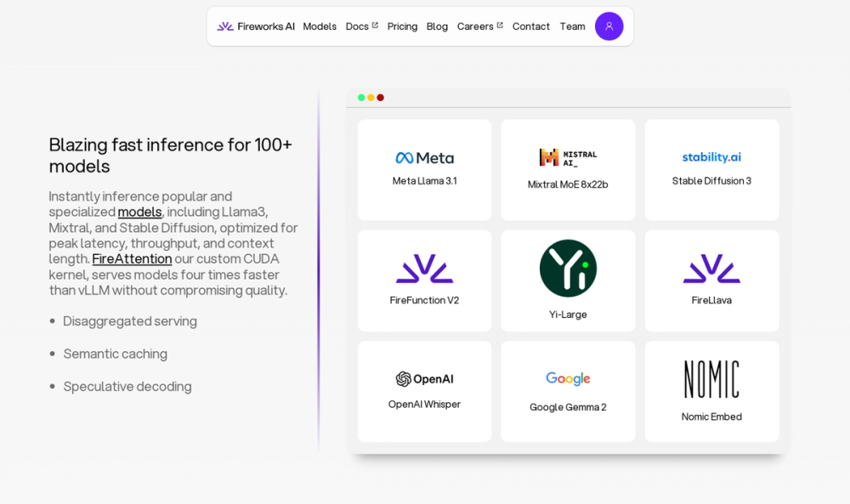Open the Careers nav item

475,26
